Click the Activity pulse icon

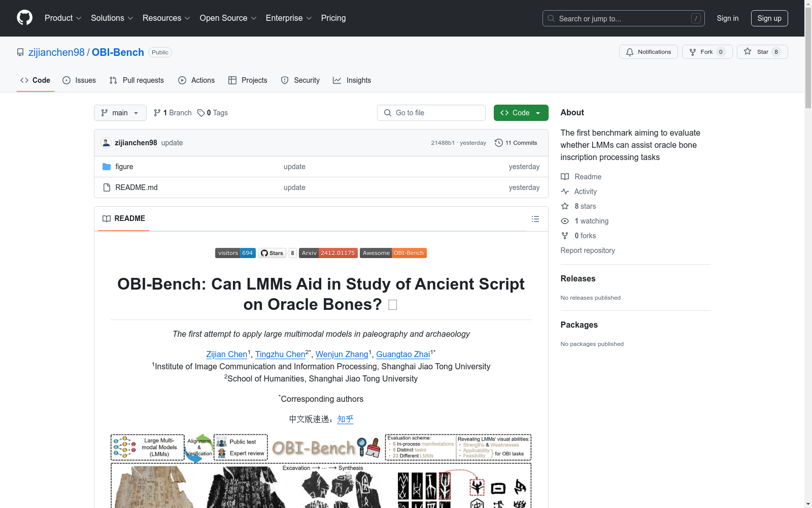click(x=565, y=192)
